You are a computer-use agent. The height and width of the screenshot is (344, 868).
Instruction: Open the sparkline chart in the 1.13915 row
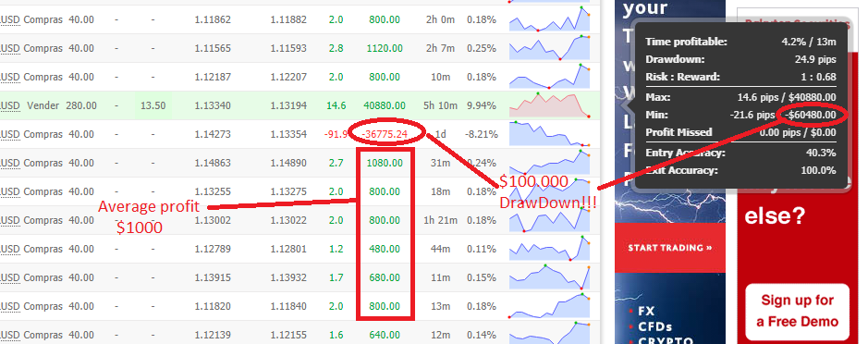tap(550, 277)
